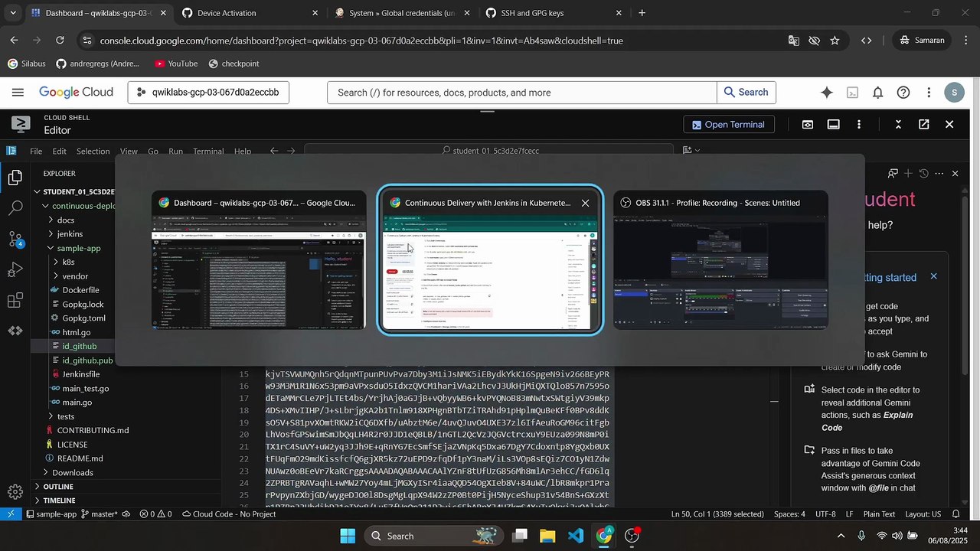Open Samaran Chrome profile button

coord(923,41)
